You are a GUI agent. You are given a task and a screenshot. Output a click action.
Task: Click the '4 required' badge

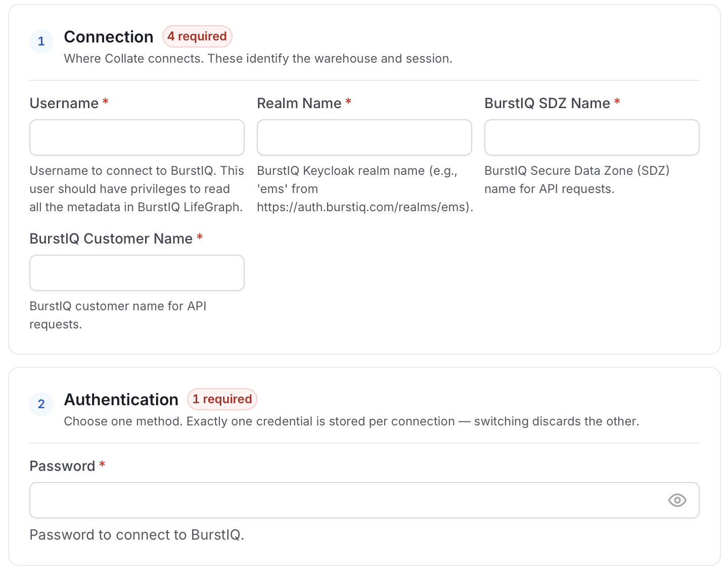tap(197, 36)
